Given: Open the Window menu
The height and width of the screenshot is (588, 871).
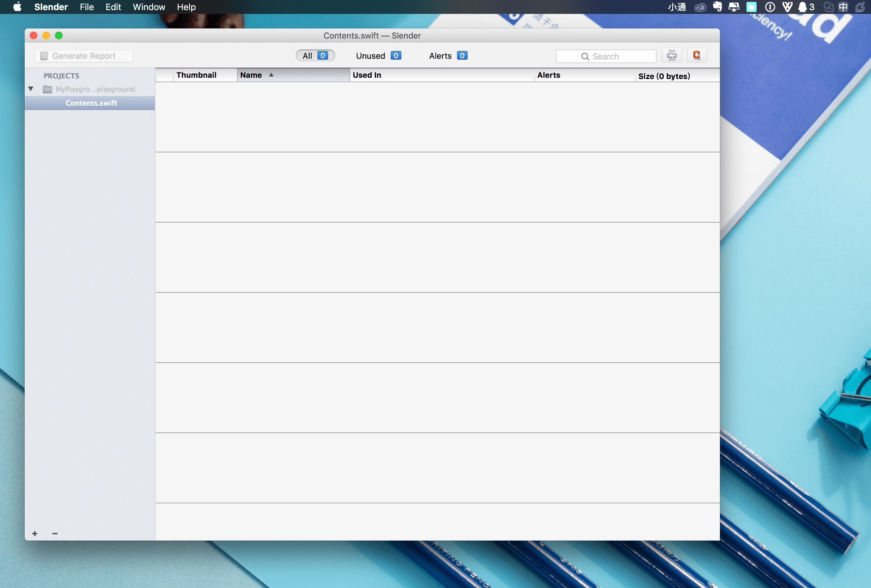Looking at the screenshot, I should click(149, 7).
